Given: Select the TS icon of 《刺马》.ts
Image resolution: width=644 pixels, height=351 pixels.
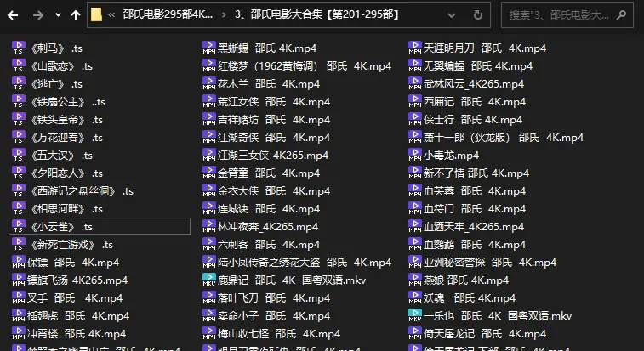Looking at the screenshot, I should click(x=19, y=48).
